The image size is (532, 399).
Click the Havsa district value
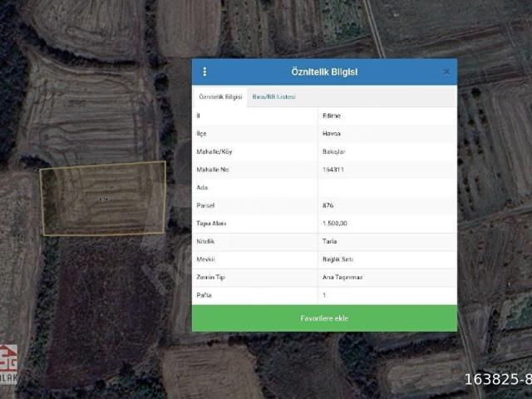click(332, 134)
